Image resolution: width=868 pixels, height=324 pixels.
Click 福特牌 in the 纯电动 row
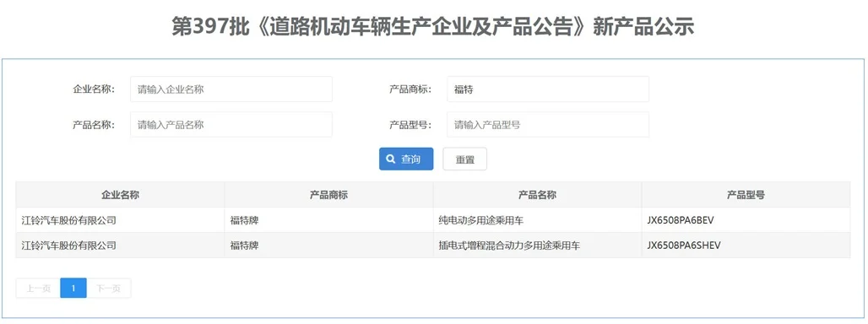tap(244, 220)
